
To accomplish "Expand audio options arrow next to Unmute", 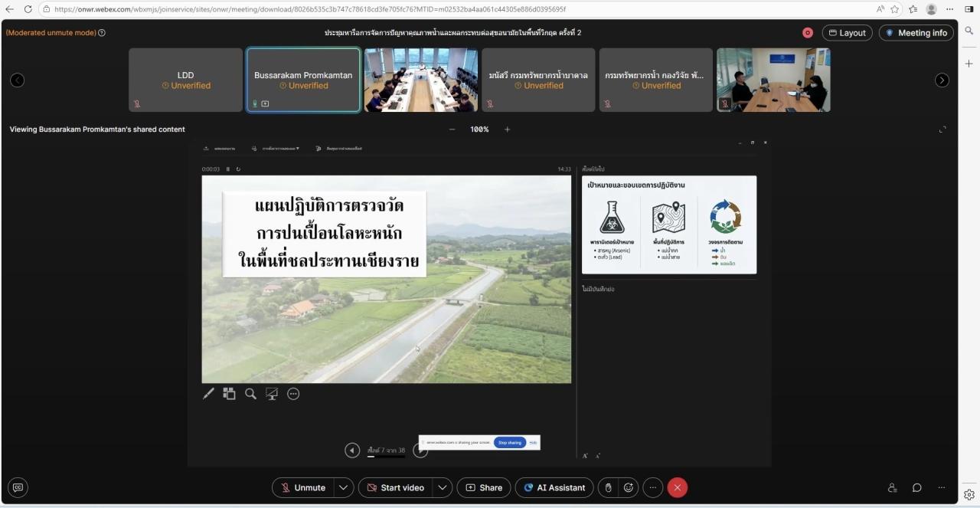I will coord(344,487).
